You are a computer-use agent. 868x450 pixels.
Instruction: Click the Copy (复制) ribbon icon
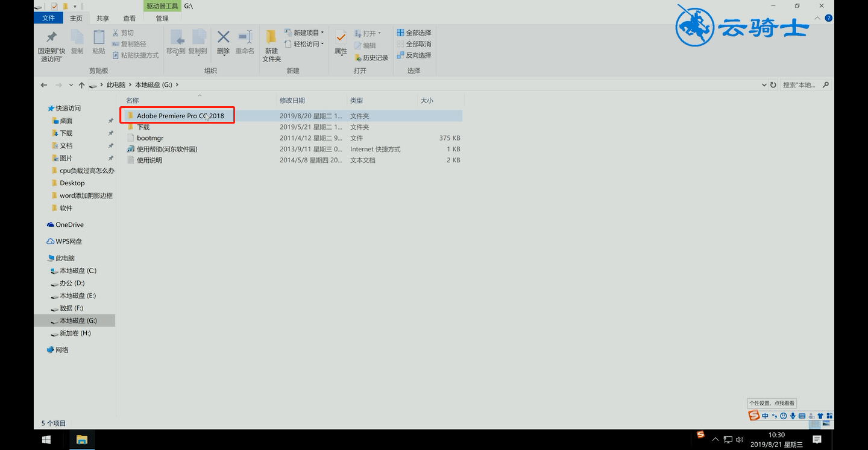coord(77,42)
